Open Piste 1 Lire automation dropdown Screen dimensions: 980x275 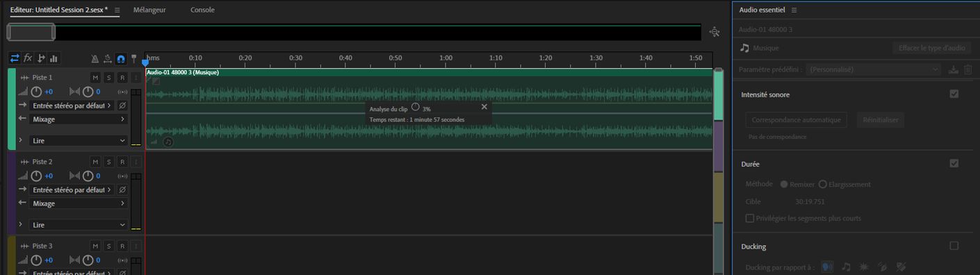(79, 140)
